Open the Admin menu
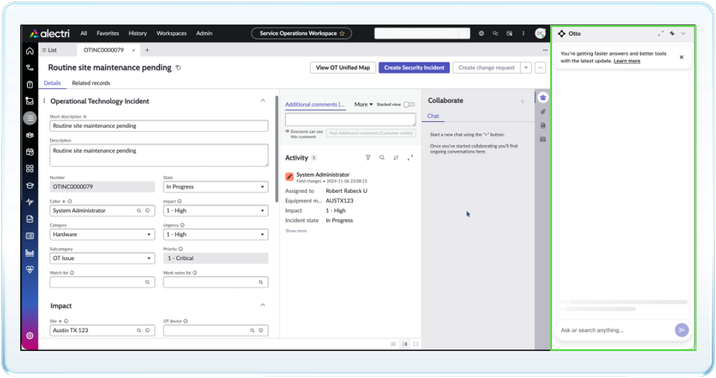This screenshot has height=378, width=716. click(x=204, y=33)
